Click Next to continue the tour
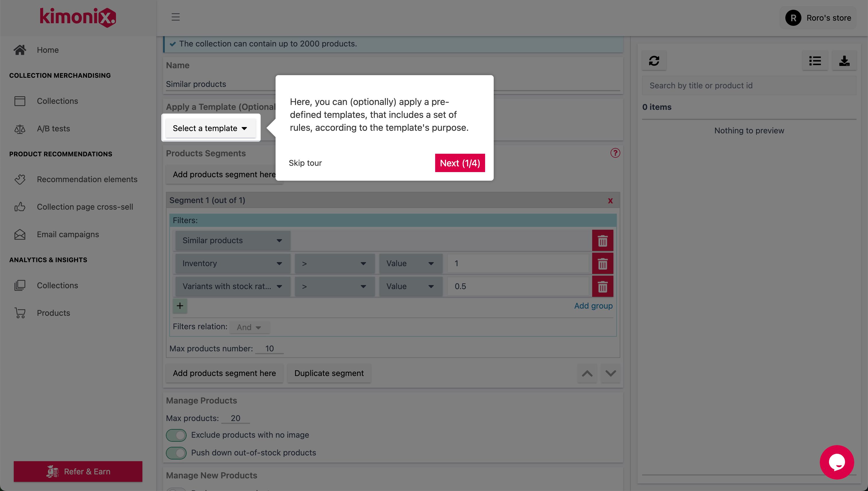This screenshot has width=868, height=491. pyautogui.click(x=460, y=163)
